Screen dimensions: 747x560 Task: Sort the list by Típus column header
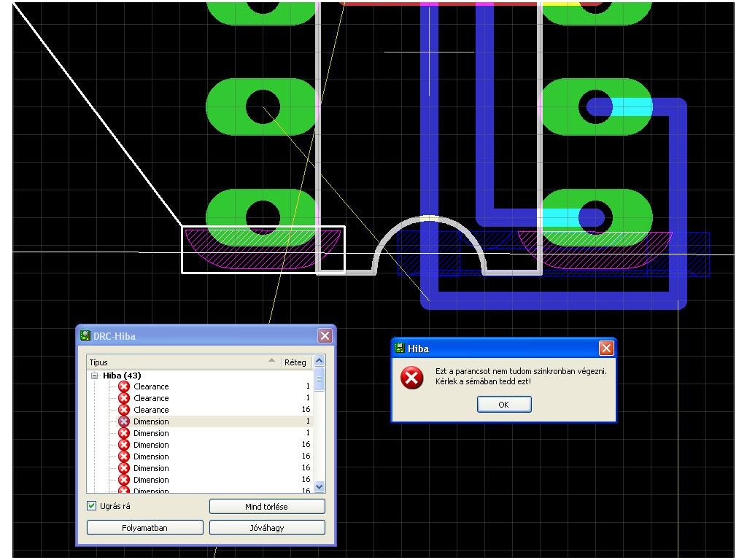pyautogui.click(x=183, y=362)
